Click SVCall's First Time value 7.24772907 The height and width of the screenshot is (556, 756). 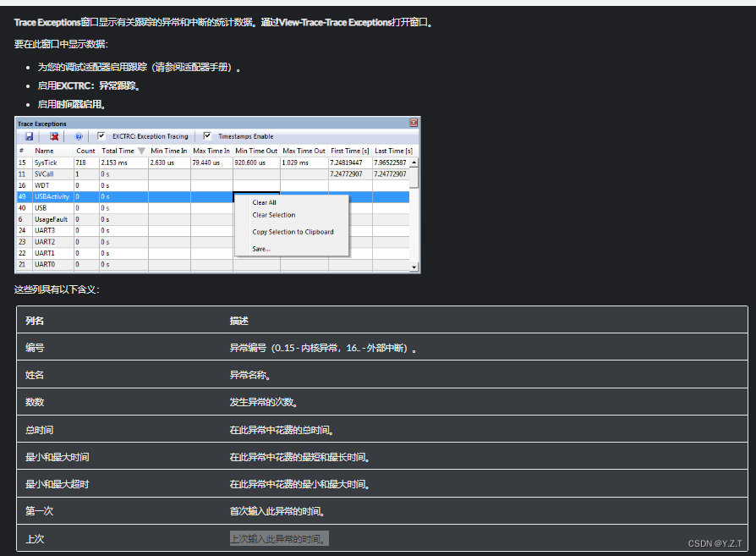[x=346, y=174]
